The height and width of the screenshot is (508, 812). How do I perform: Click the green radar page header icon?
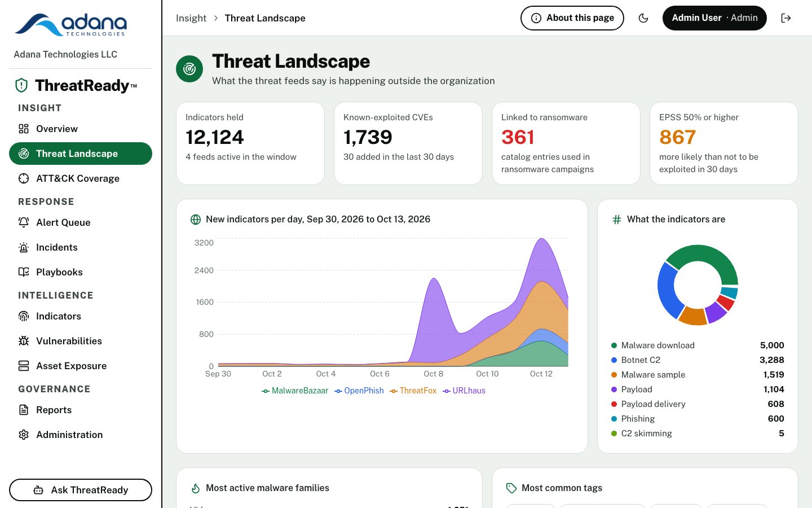coord(189,69)
